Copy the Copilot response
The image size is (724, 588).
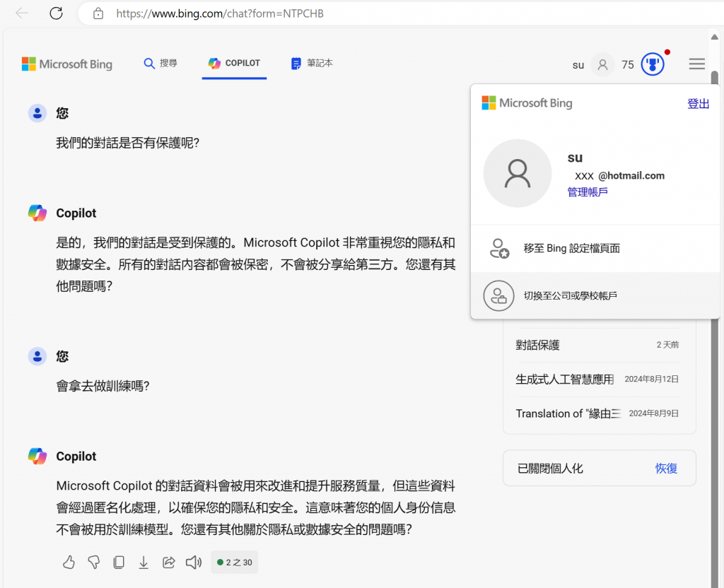(119, 562)
